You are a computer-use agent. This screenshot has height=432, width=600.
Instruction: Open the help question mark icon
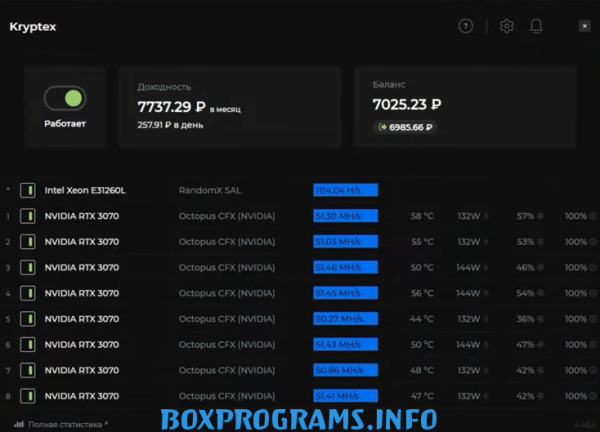[465, 26]
